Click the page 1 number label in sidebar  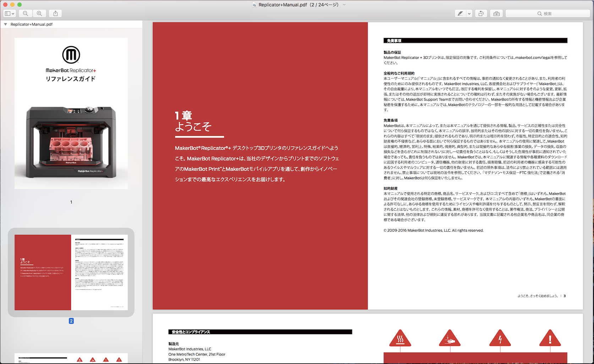click(x=71, y=202)
